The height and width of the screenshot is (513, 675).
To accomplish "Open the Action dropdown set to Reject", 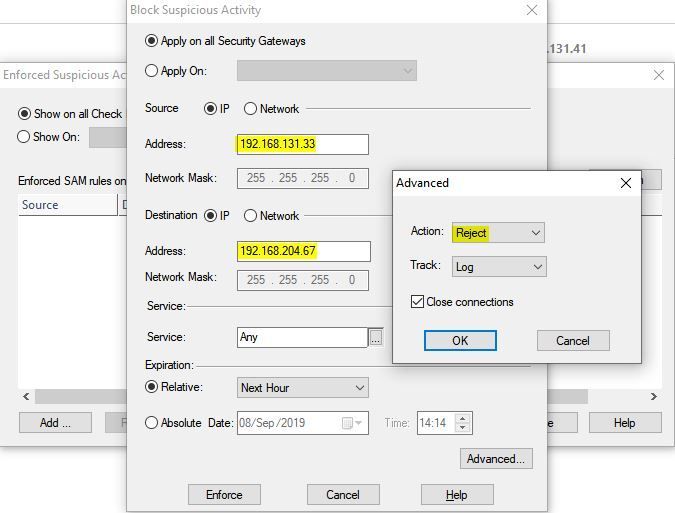I will pyautogui.click(x=498, y=233).
